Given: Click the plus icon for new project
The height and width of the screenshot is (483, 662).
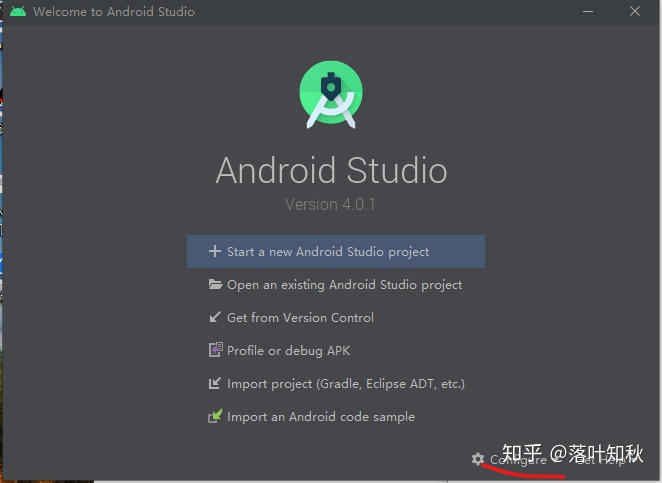Looking at the screenshot, I should tap(215, 251).
